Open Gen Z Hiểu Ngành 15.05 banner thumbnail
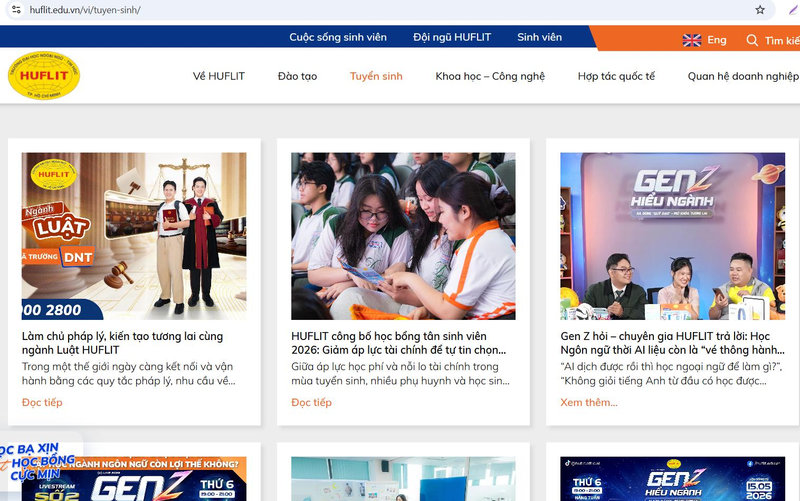The height and width of the screenshot is (501, 800). click(672, 479)
